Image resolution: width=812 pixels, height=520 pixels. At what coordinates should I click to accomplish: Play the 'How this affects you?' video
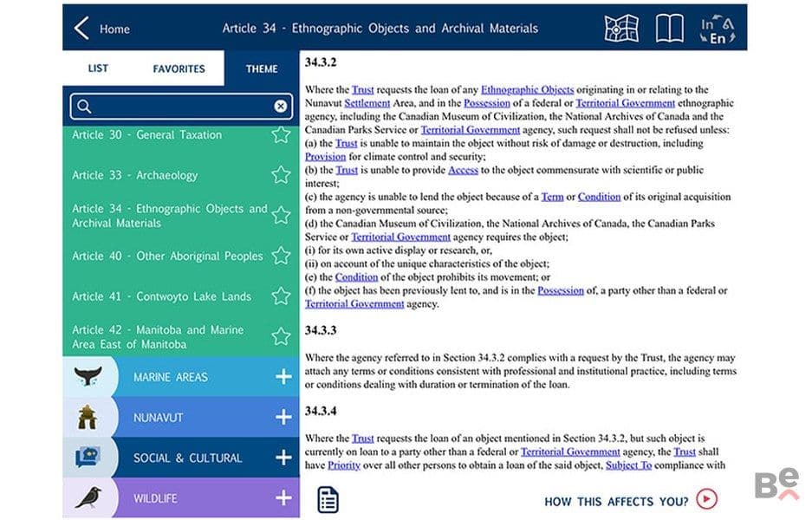pos(707,499)
